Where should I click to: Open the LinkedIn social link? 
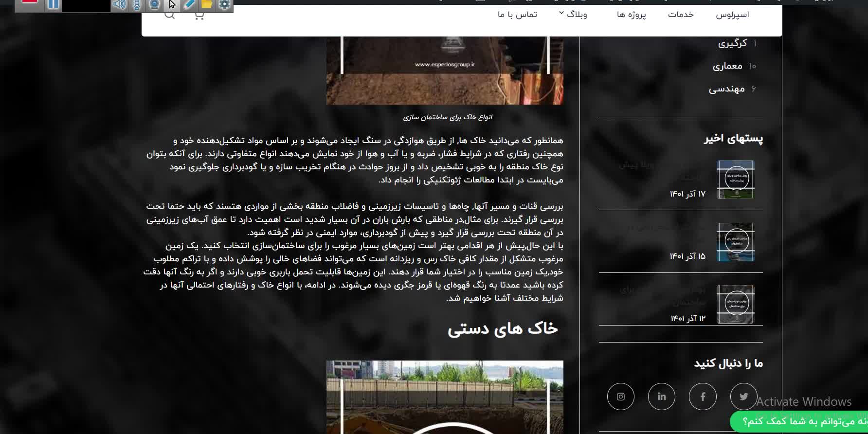pos(661,397)
